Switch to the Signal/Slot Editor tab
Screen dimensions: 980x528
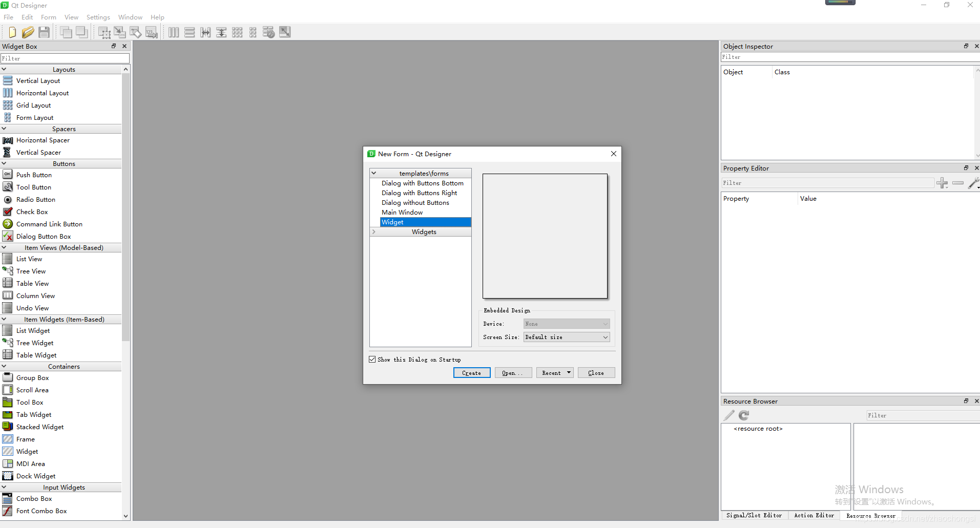point(753,516)
